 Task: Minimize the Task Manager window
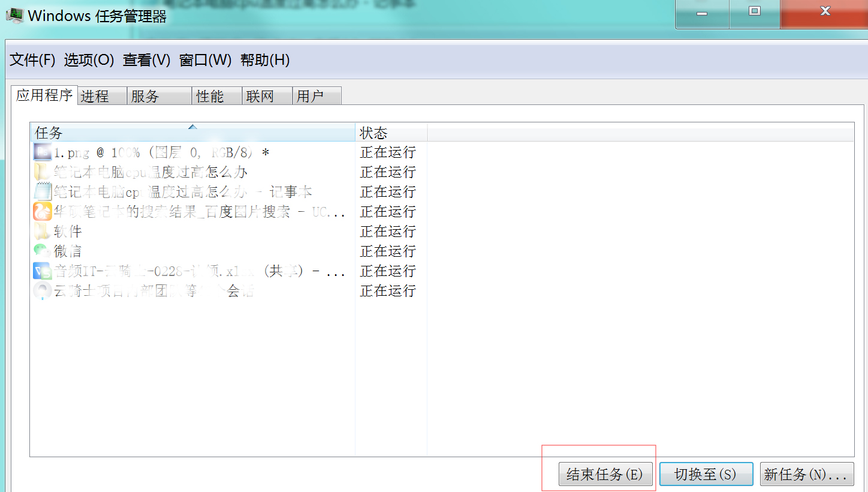(x=703, y=13)
